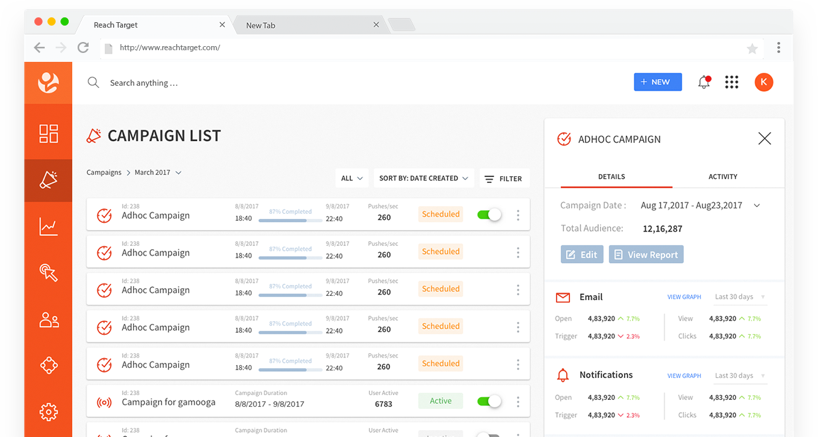Open the settings gear in the sidebar
Screen dimensions: 818x437
coord(49,412)
